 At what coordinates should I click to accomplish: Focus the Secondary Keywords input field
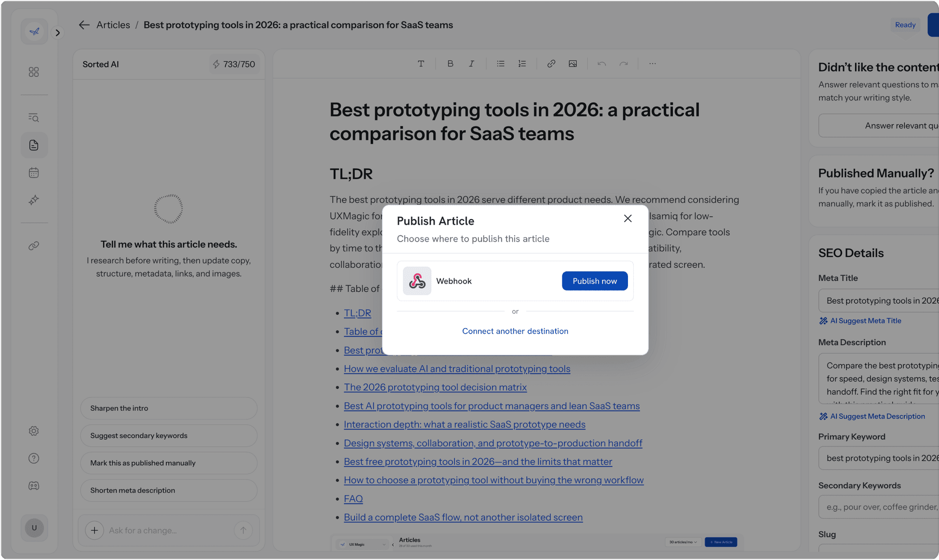tap(878, 507)
